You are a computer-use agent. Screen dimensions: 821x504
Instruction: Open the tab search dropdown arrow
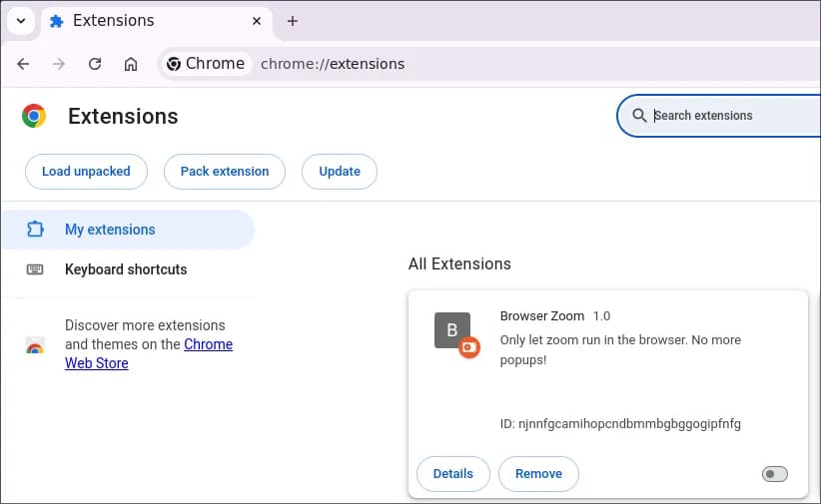tap(21, 21)
